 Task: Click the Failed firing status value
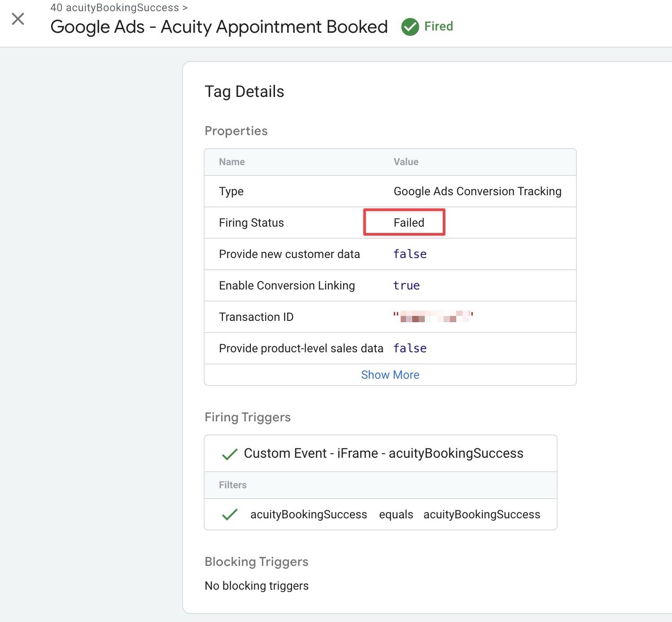point(409,223)
